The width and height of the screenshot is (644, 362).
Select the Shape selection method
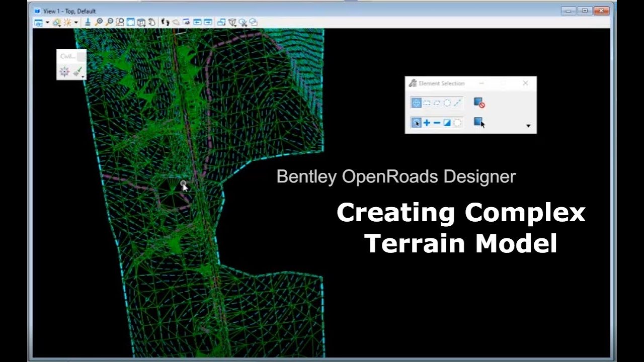[437, 103]
